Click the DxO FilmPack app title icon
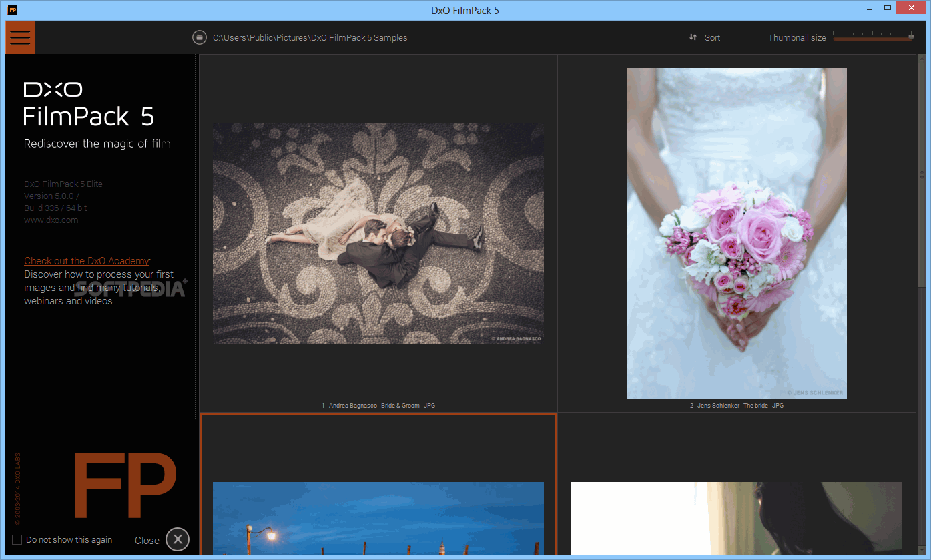This screenshot has width=931, height=560. [x=12, y=9]
